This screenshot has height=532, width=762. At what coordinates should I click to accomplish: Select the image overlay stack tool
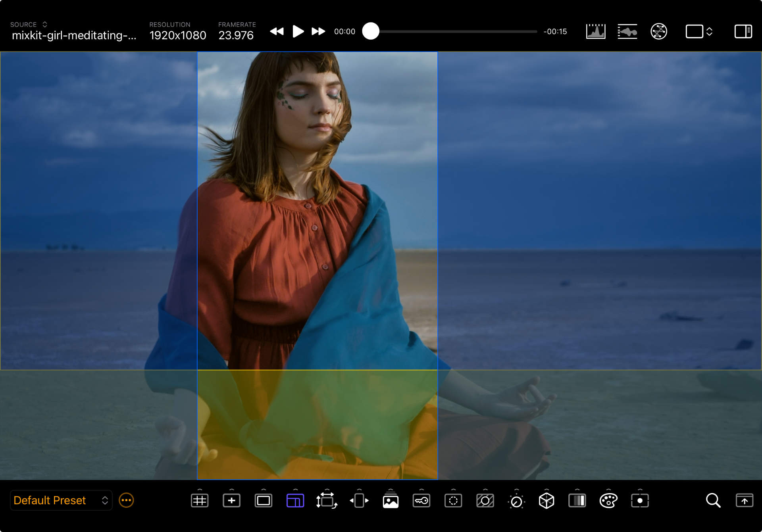coord(391,501)
